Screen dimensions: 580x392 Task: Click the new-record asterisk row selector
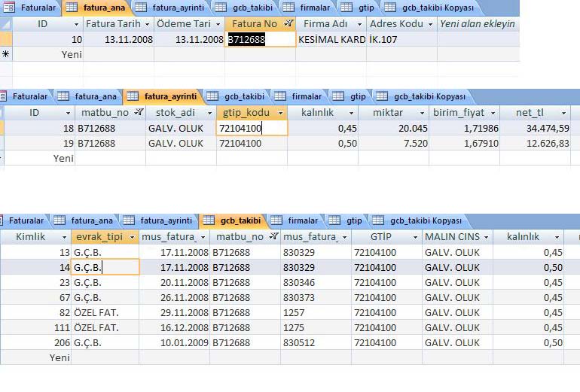point(6,54)
